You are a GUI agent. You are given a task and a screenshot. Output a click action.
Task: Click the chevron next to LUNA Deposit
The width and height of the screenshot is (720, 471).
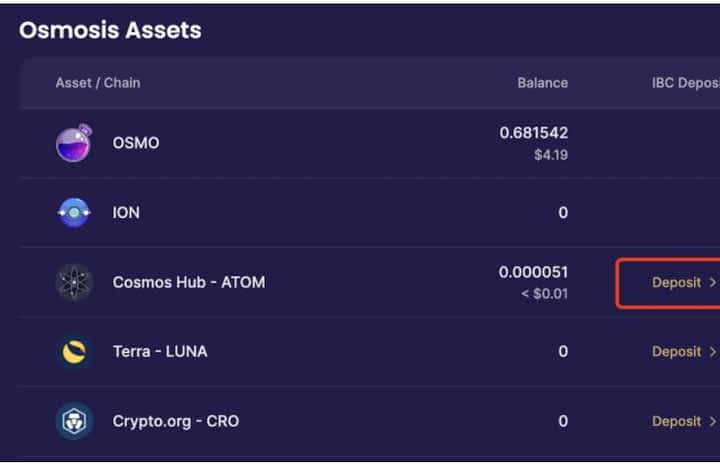coord(713,352)
